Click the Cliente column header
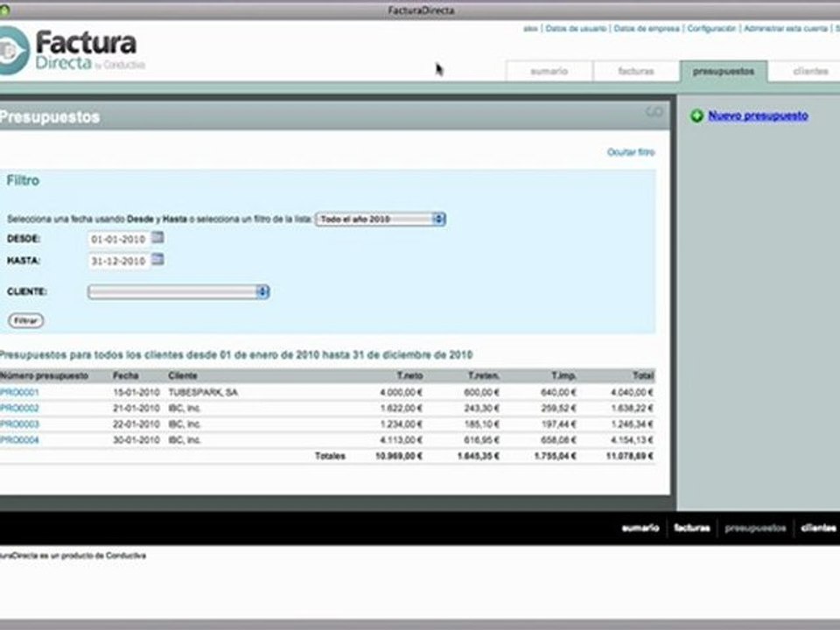This screenshot has height=630, width=840. [x=183, y=376]
